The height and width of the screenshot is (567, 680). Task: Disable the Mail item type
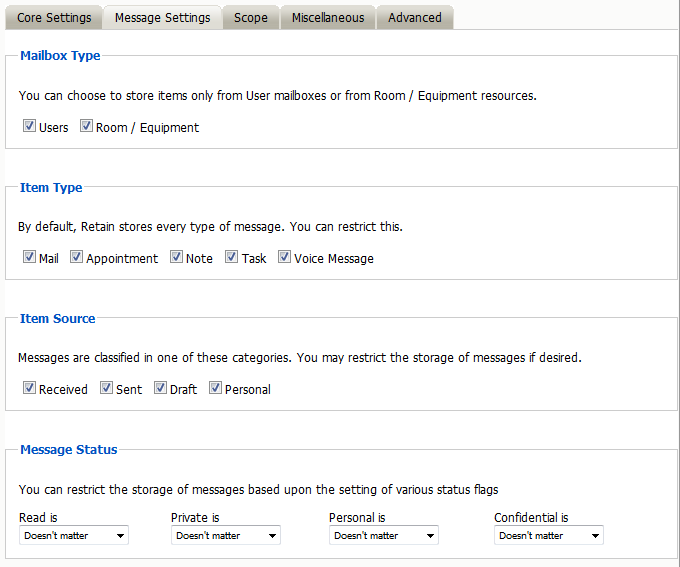click(29, 258)
